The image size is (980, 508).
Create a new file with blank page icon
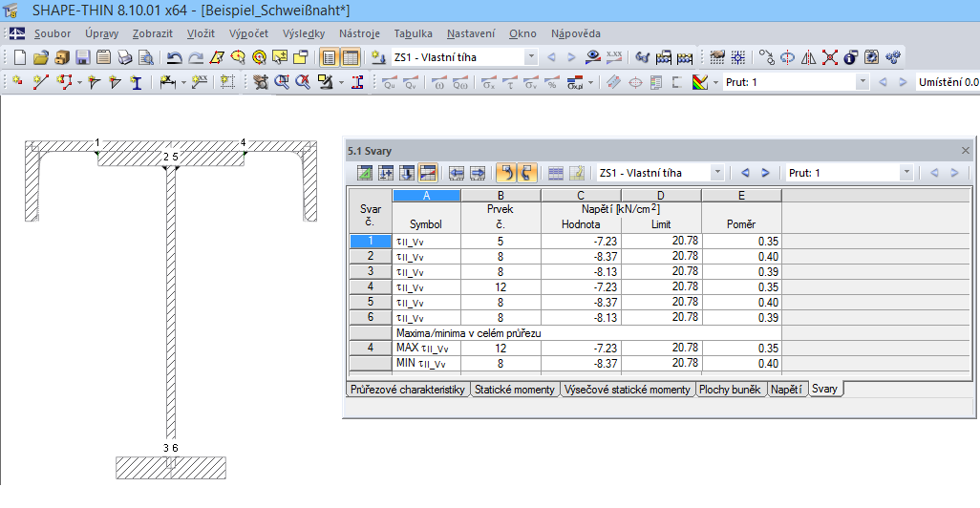click(x=20, y=57)
